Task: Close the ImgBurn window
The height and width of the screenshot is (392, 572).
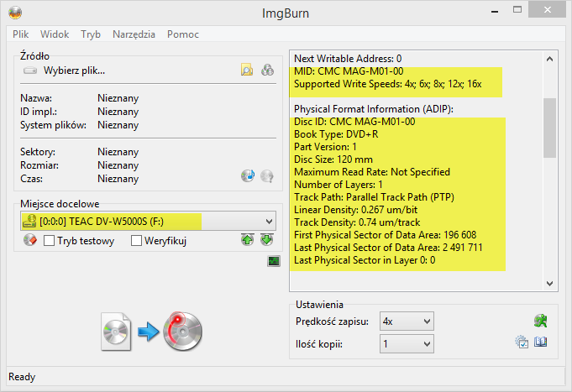Action: 547,10
